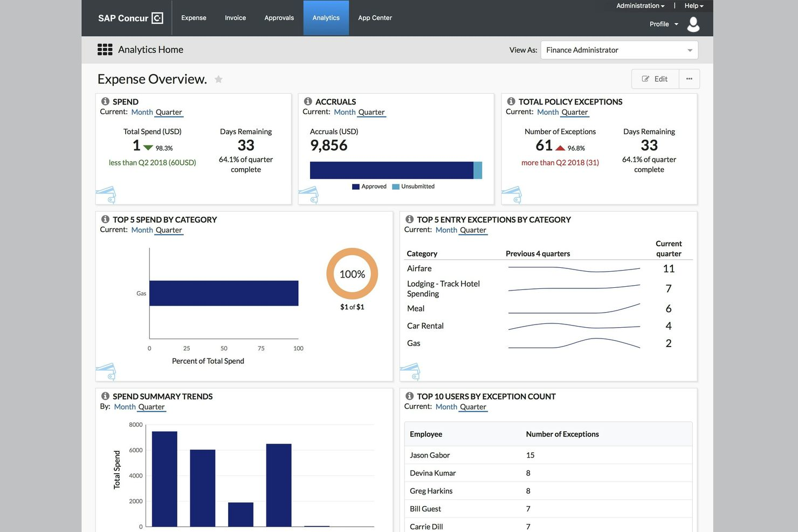This screenshot has height=532, width=798.
Task: Open the Analytics Home grid icon
Action: (x=105, y=49)
